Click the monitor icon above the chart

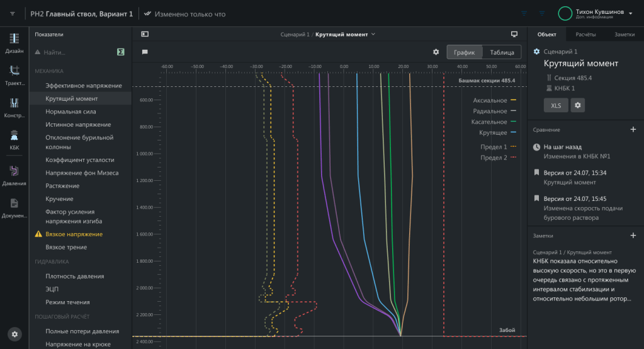pos(514,34)
